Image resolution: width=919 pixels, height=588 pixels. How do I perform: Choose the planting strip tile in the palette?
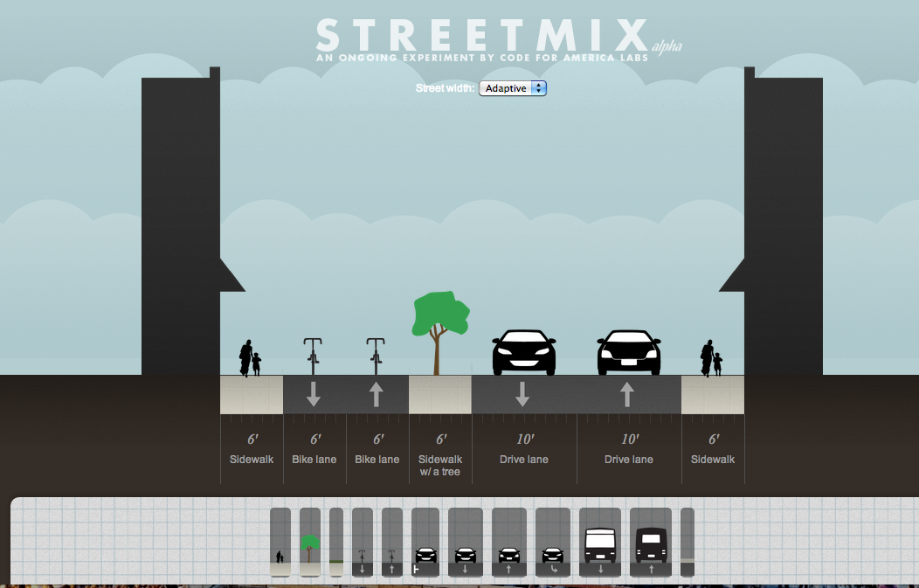pos(336,543)
